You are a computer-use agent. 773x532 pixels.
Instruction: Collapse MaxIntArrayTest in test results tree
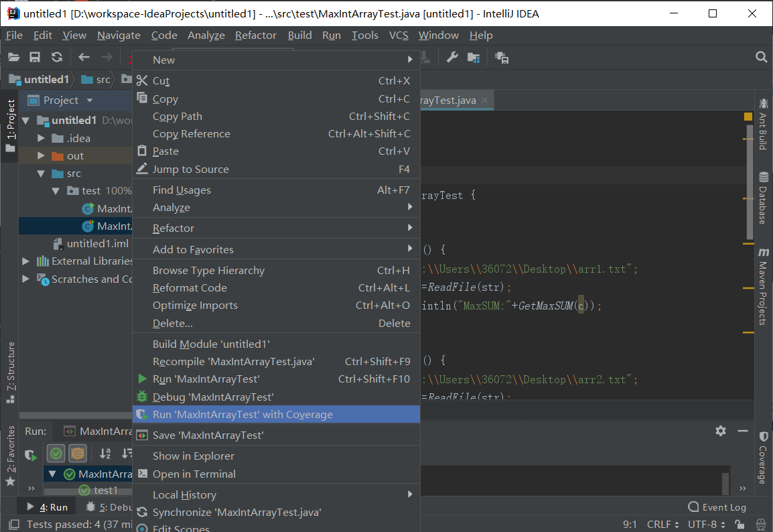click(52, 474)
